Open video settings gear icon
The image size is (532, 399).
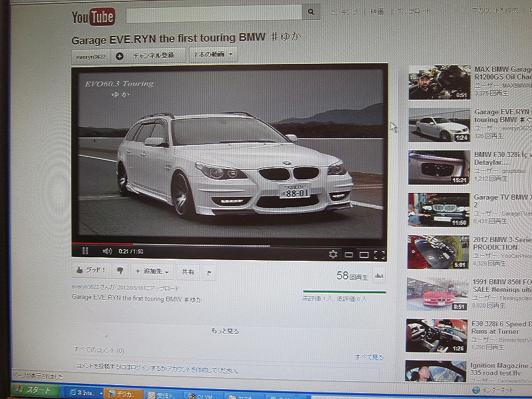tap(333, 254)
